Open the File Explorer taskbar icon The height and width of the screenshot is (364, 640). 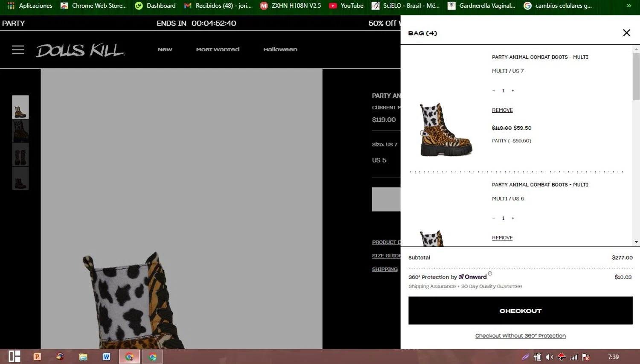pos(83,357)
